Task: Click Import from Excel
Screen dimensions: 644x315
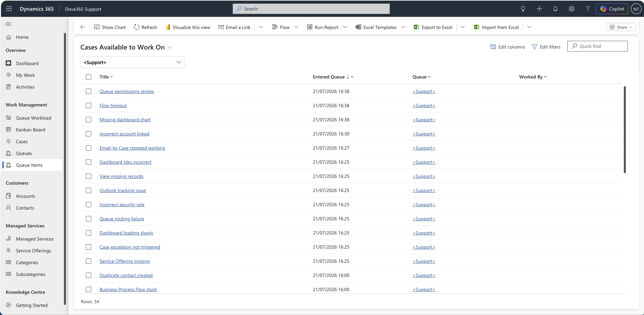Action: pyautogui.click(x=496, y=27)
